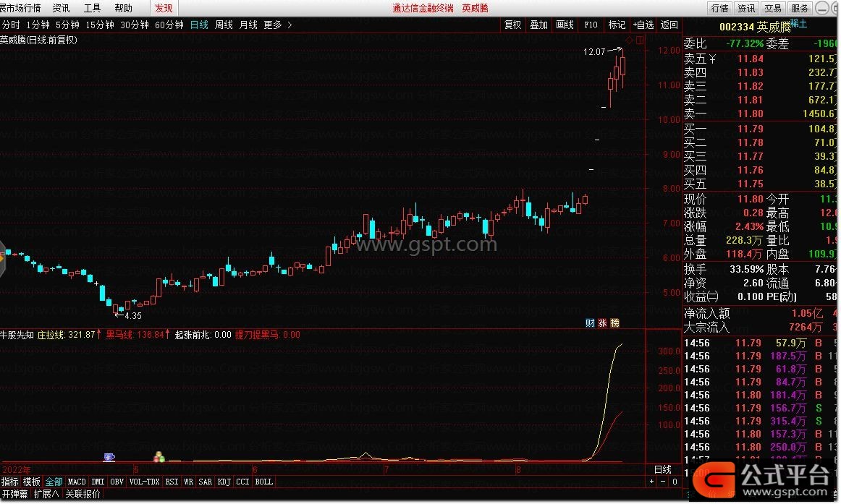Open the 展市场行情 menu
This screenshot has height=504, width=841.
click(x=20, y=8)
